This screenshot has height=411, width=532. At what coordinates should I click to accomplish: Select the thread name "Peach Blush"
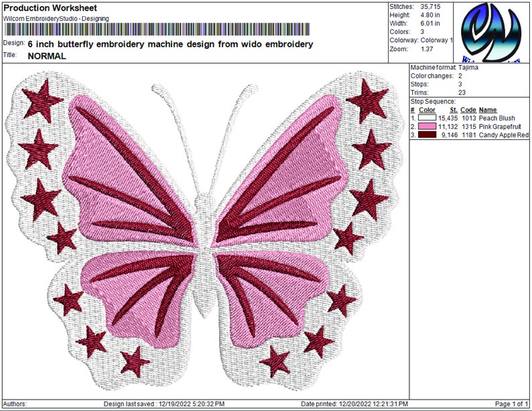(x=496, y=118)
